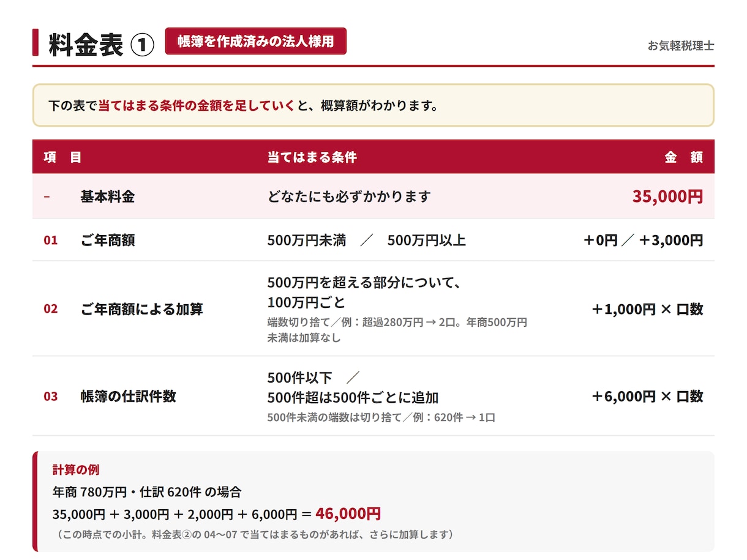Click the row number 01
The image size is (747, 560).
tap(50, 241)
